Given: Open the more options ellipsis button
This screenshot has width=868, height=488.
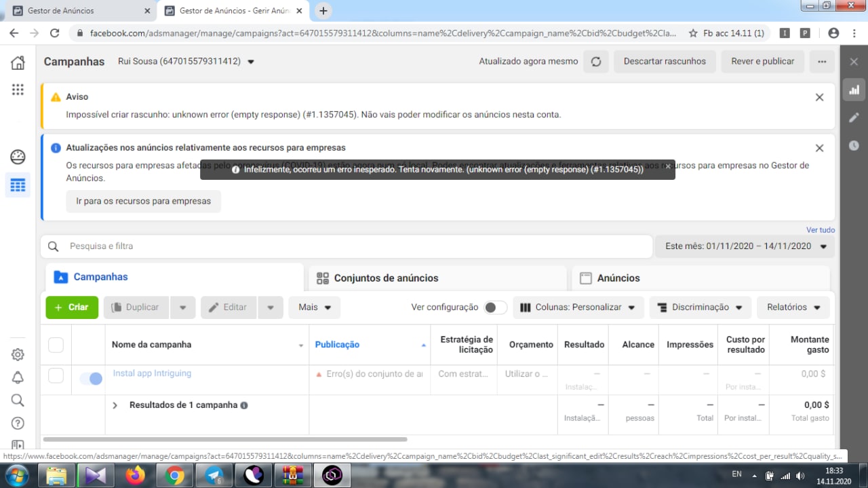Looking at the screenshot, I should point(822,61).
